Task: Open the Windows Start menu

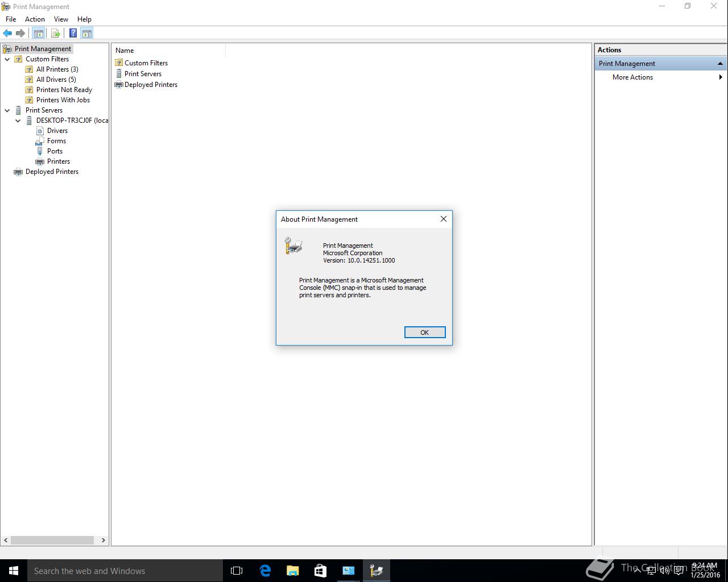Action: point(14,571)
